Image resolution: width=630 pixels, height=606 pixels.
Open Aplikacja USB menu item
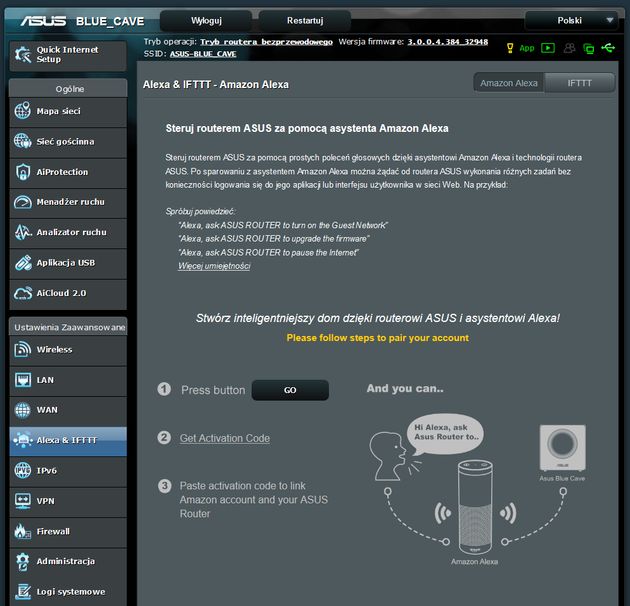[68, 263]
